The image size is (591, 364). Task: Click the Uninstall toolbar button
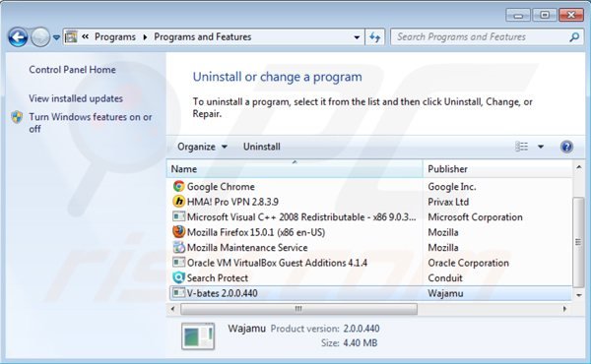click(x=262, y=147)
